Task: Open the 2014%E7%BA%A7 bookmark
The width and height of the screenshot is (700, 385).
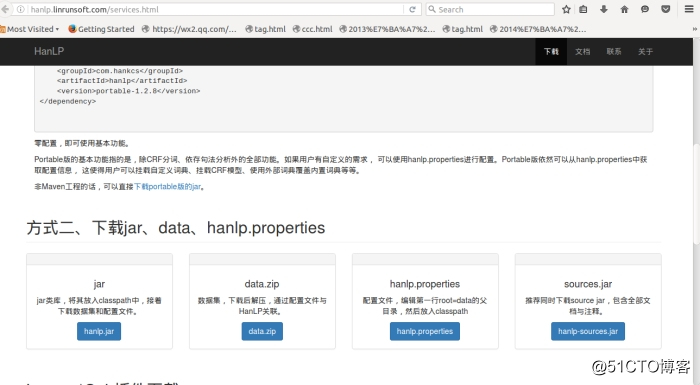Action: pos(538,29)
